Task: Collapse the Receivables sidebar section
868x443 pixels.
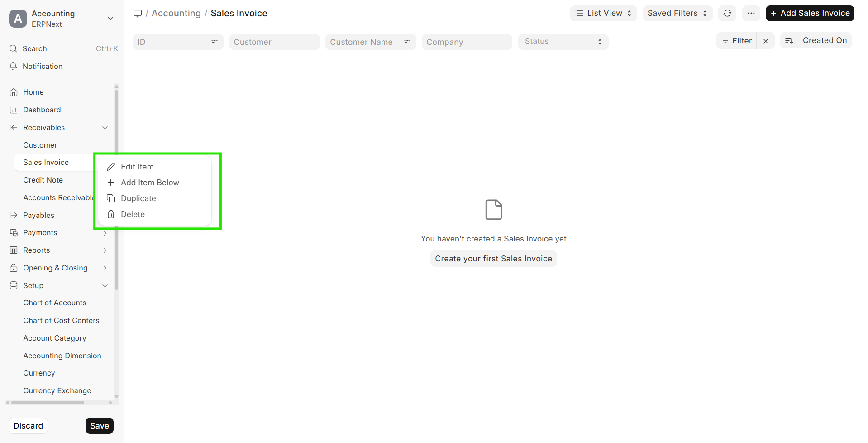Action: pos(105,128)
